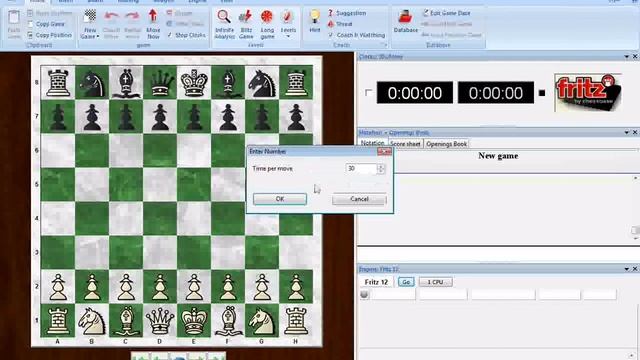Click the Fritz by ChessBase logo
Screen dimensions: 640x360
[588, 93]
